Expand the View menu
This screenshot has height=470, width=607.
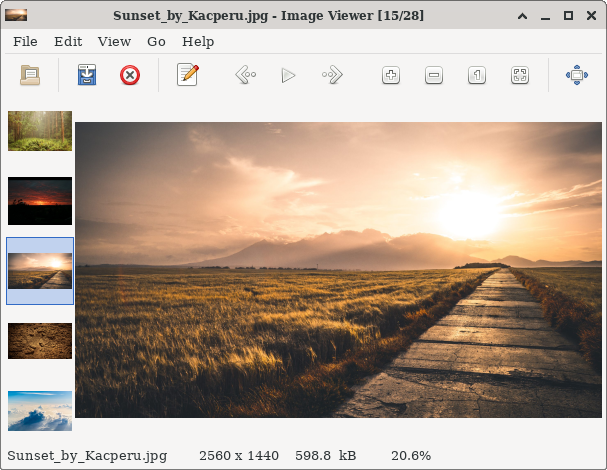[114, 41]
